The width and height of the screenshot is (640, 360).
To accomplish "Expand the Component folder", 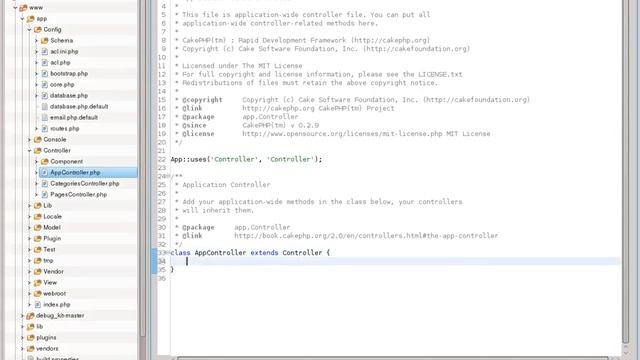I will pos(36,162).
